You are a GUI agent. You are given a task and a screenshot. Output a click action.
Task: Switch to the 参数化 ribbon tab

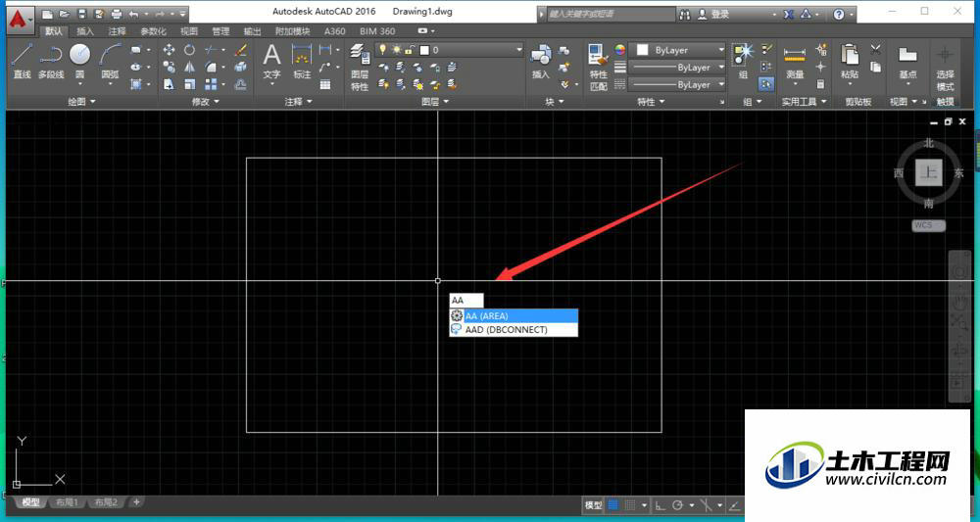153,31
